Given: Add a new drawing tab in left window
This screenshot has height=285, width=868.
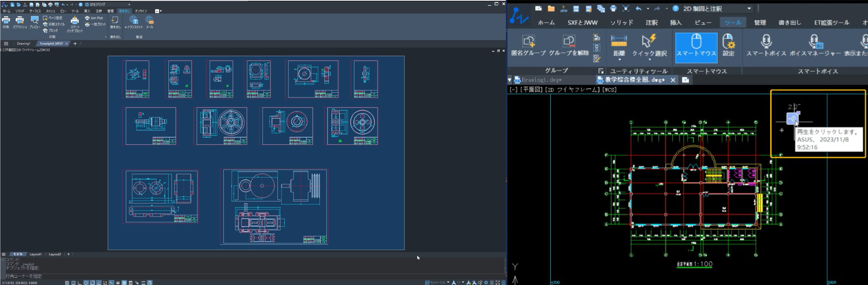Looking at the screenshot, I should click(75, 44).
